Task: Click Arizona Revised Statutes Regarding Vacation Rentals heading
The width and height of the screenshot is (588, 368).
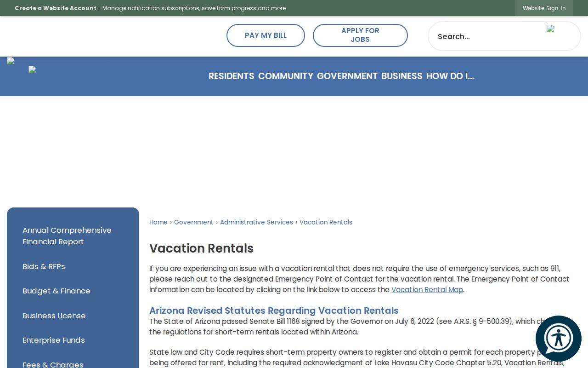Action: coord(274,310)
